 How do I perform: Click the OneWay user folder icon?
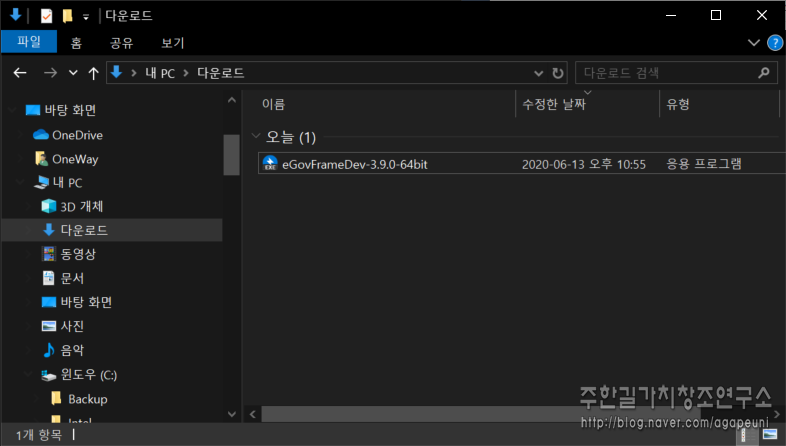coord(41,159)
